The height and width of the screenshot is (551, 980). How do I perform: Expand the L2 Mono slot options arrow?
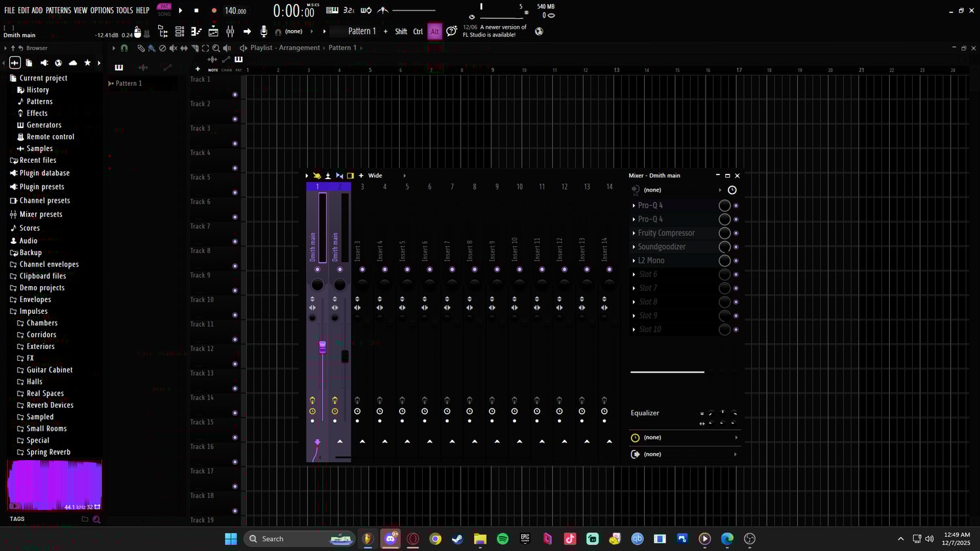tap(634, 261)
